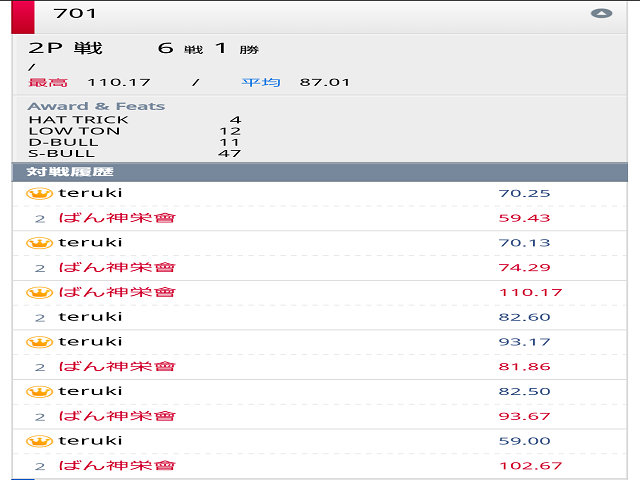Click the 最高 highest score label
The width and height of the screenshot is (640, 480).
pos(48,82)
